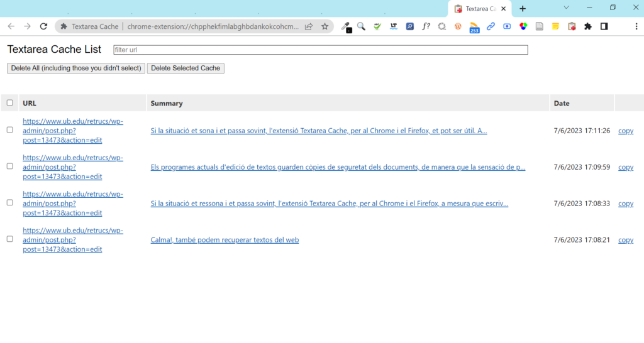This screenshot has height=343, width=644.
Task: Click into the filter url field
Action: 320,50
